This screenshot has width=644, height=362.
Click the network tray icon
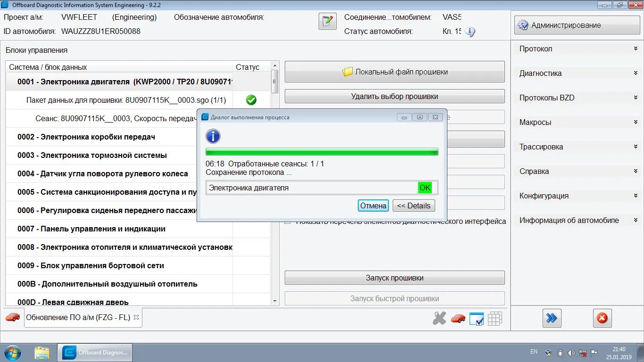(583, 353)
